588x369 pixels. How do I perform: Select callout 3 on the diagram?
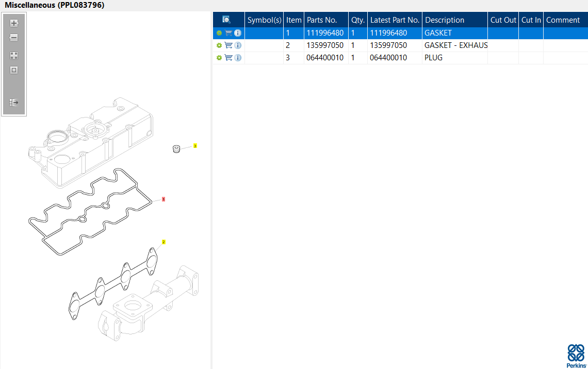pyautogui.click(x=195, y=146)
